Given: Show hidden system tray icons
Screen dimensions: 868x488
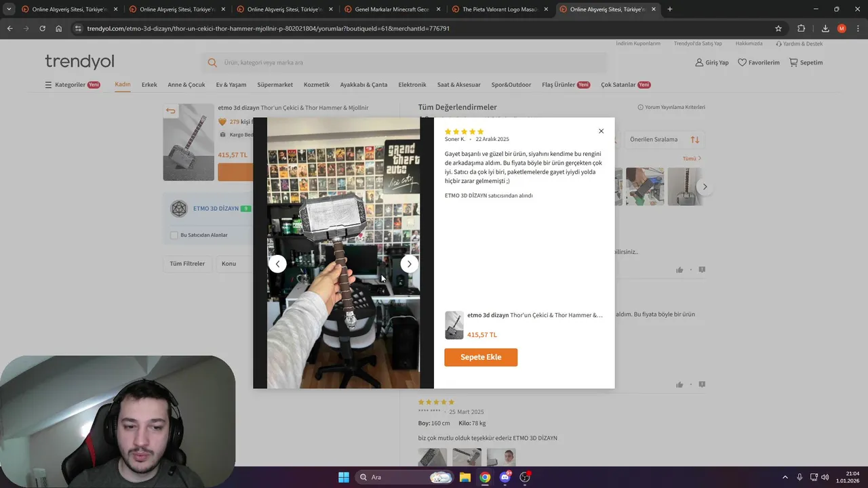Looking at the screenshot, I should [785, 477].
